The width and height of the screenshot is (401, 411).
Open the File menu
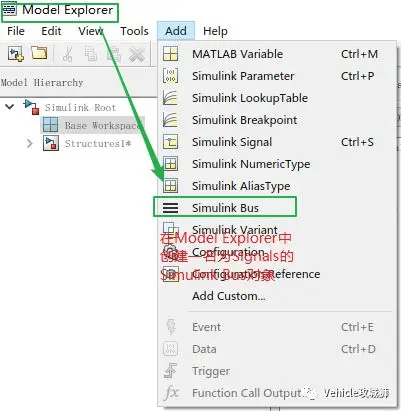coord(16,31)
